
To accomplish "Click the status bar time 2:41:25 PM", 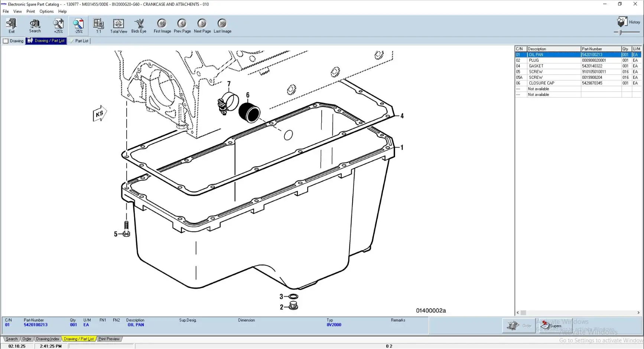I will pos(51,346).
